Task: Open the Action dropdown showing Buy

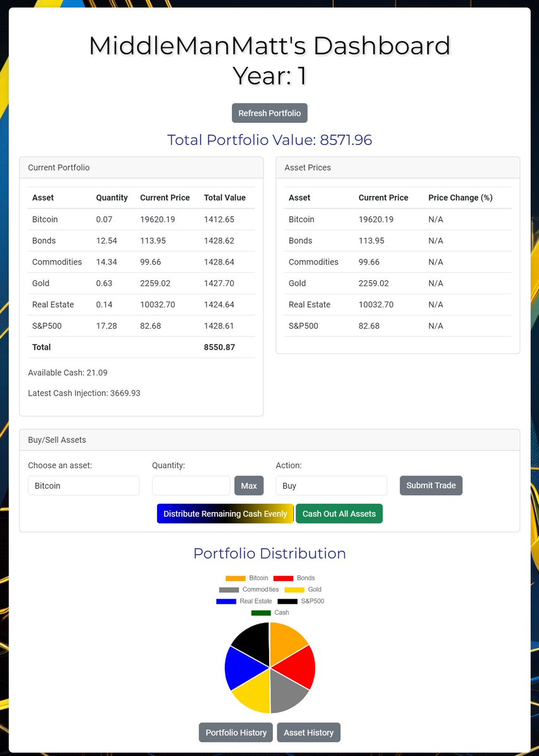Action: [332, 486]
